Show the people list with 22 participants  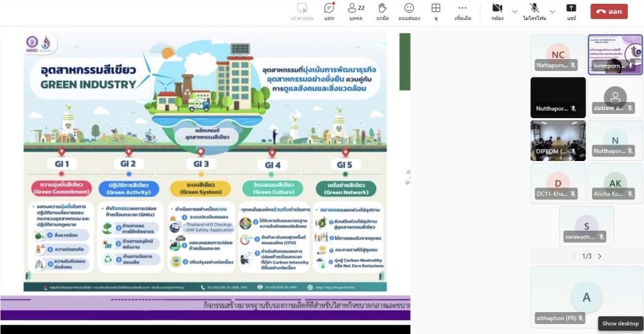point(356,11)
